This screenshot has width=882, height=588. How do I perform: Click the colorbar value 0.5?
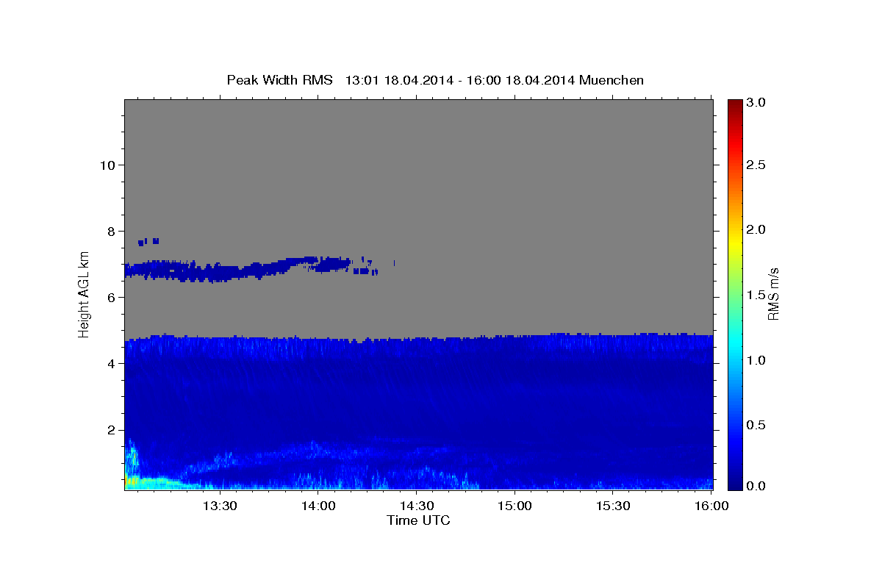click(x=756, y=425)
